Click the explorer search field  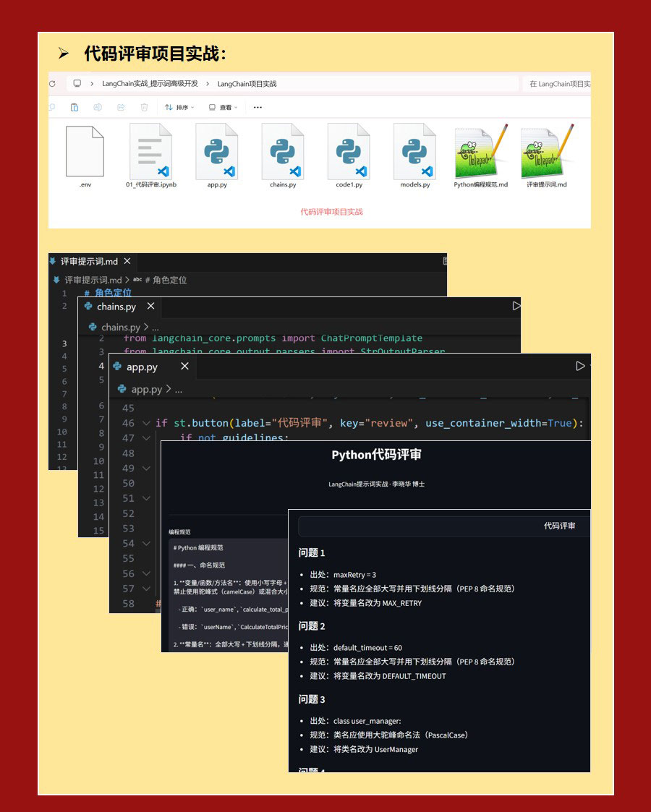(558, 84)
